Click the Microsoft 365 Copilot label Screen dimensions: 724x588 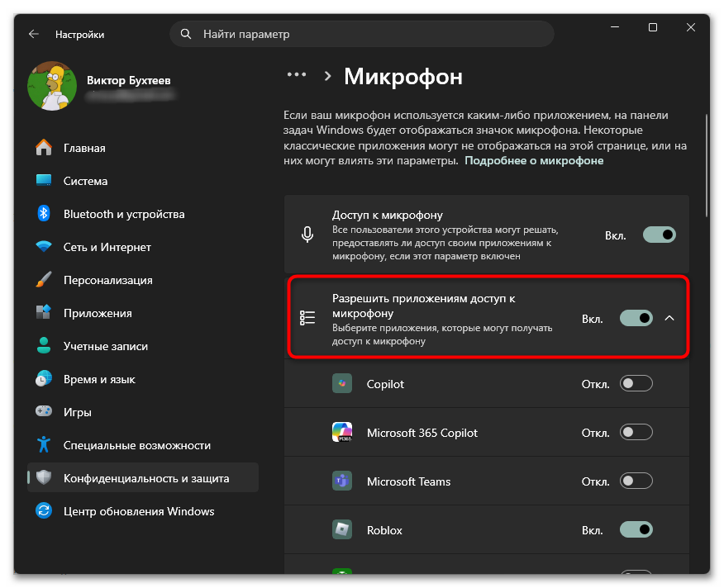(x=422, y=433)
